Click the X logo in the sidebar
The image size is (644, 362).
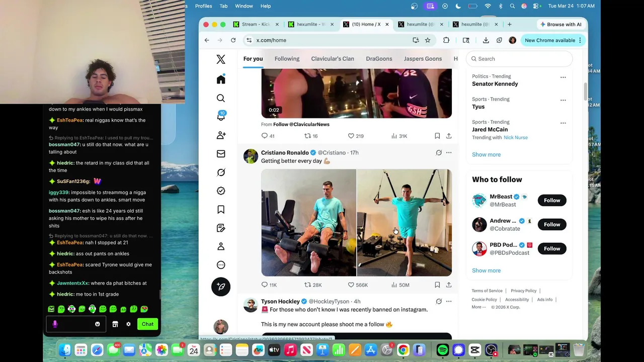click(x=221, y=59)
